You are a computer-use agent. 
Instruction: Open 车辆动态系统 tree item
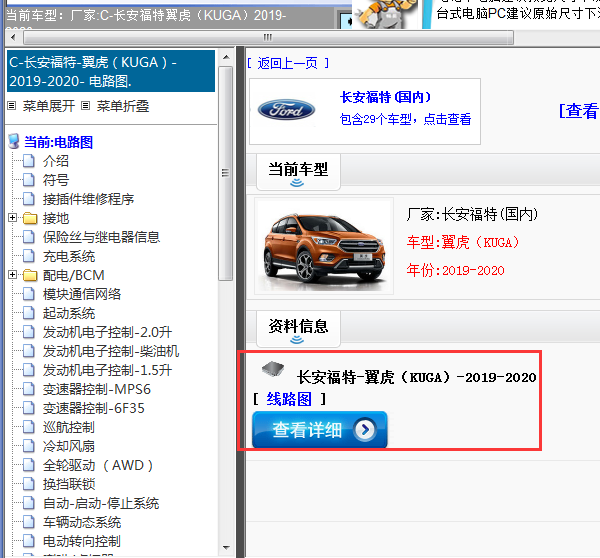tap(82, 522)
